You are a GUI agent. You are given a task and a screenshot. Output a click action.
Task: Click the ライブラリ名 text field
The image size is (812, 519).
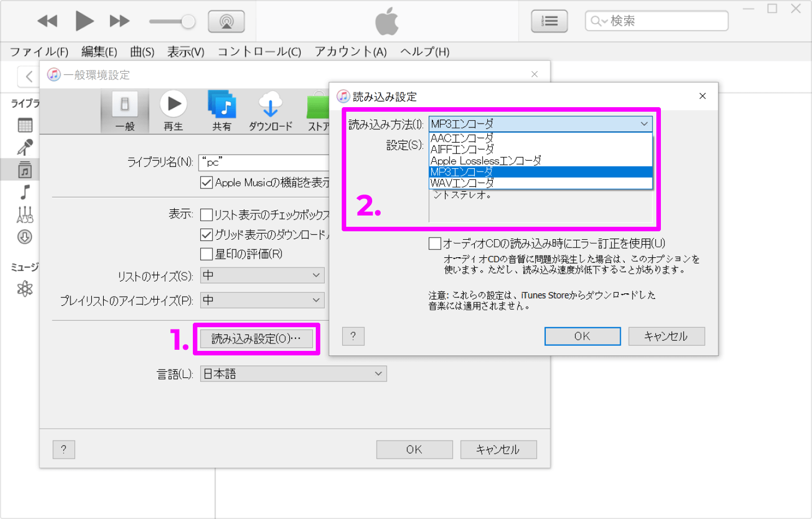pyautogui.click(x=264, y=162)
